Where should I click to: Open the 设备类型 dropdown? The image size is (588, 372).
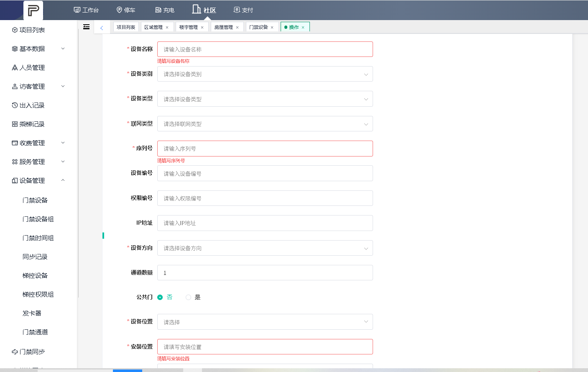pos(265,99)
